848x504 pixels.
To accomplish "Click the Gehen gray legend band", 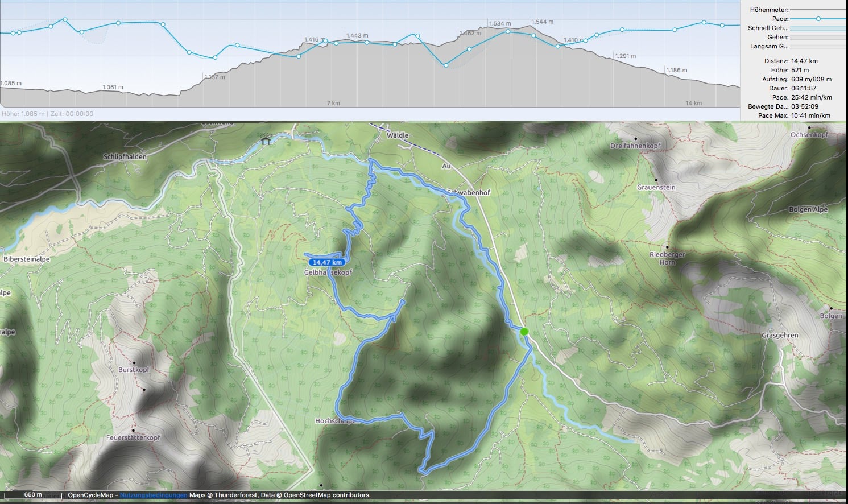I will [x=818, y=37].
